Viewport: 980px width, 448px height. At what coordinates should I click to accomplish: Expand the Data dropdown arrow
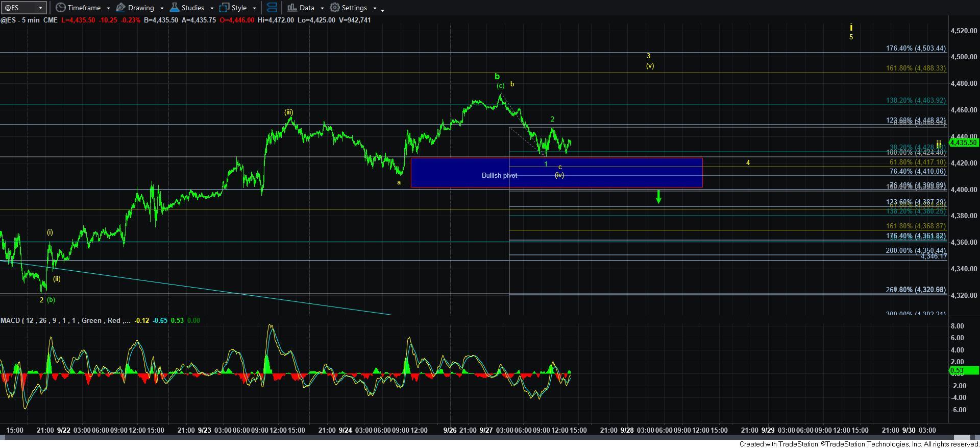coord(322,8)
